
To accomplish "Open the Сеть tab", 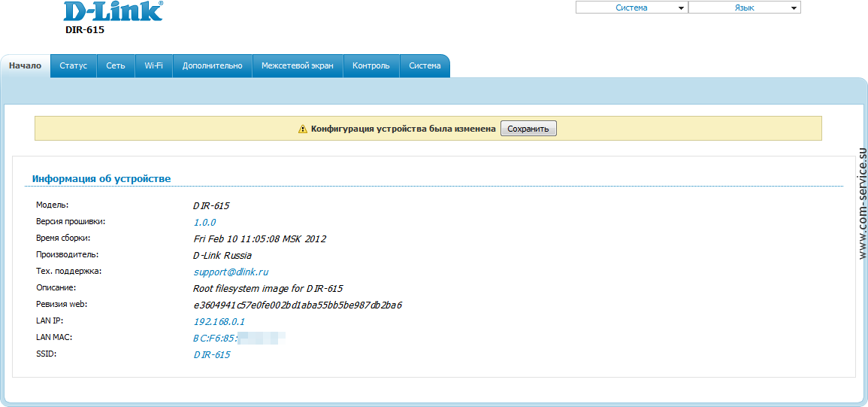I will tap(116, 65).
